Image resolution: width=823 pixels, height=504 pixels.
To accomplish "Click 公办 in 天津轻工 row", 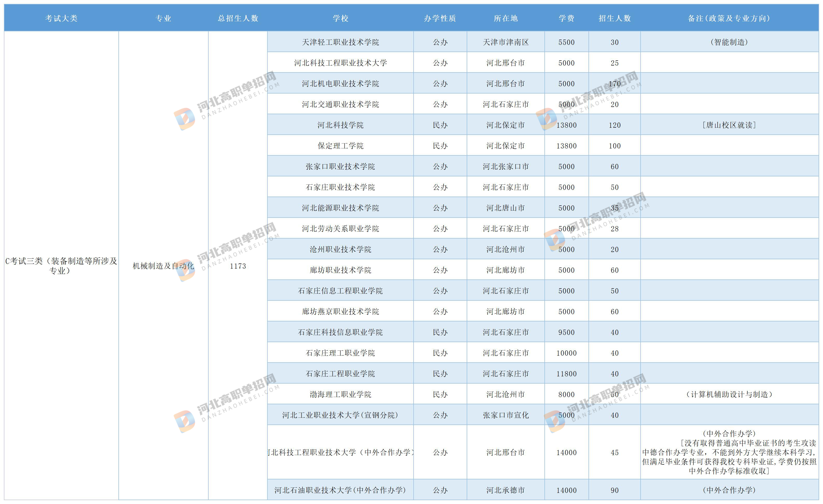I will point(440,42).
